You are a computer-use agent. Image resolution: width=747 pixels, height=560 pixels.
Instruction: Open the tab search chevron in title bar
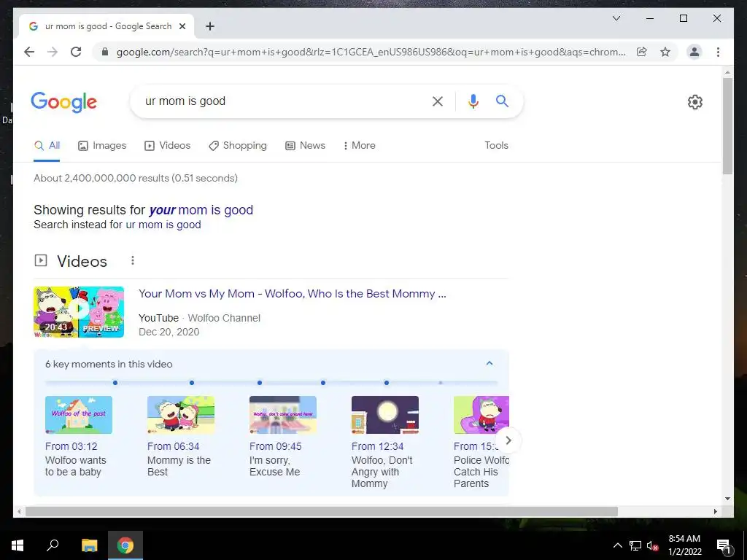[616, 18]
